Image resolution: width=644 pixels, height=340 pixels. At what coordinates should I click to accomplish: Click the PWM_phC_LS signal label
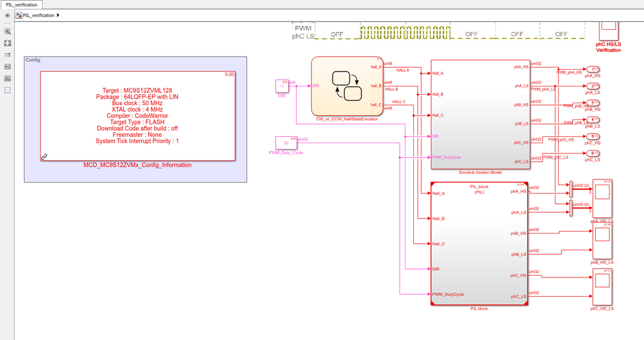[x=556, y=157]
